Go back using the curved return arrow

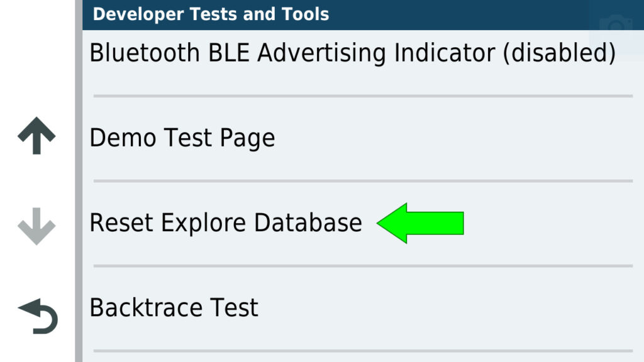[38, 315]
